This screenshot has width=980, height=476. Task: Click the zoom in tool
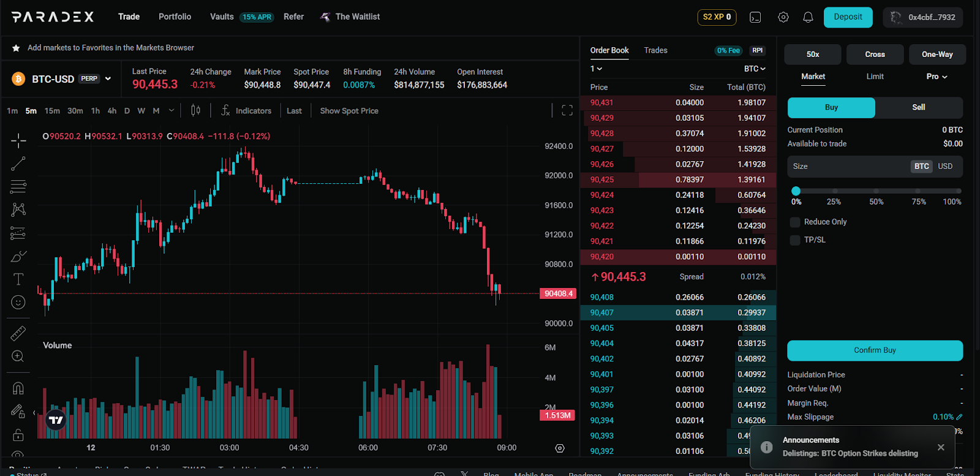point(18,357)
